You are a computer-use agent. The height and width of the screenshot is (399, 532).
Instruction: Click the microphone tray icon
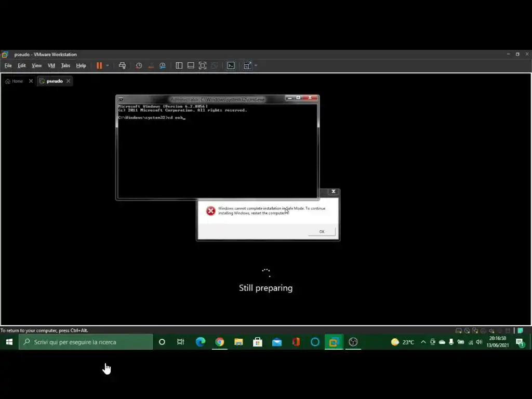coord(451,342)
